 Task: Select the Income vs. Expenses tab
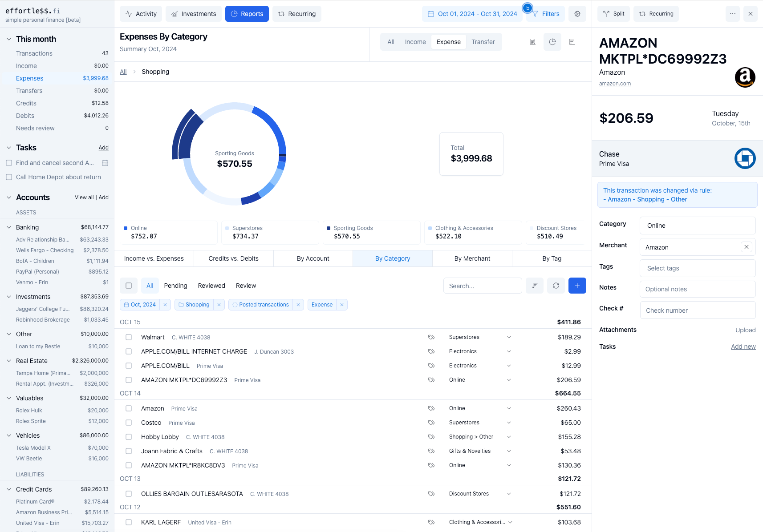point(154,258)
